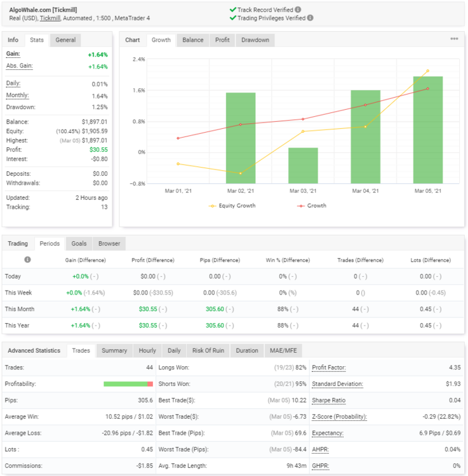Image resolution: width=468 pixels, height=476 pixels.
Task: Open the Advanced Statistics tab
Action: (x=34, y=350)
